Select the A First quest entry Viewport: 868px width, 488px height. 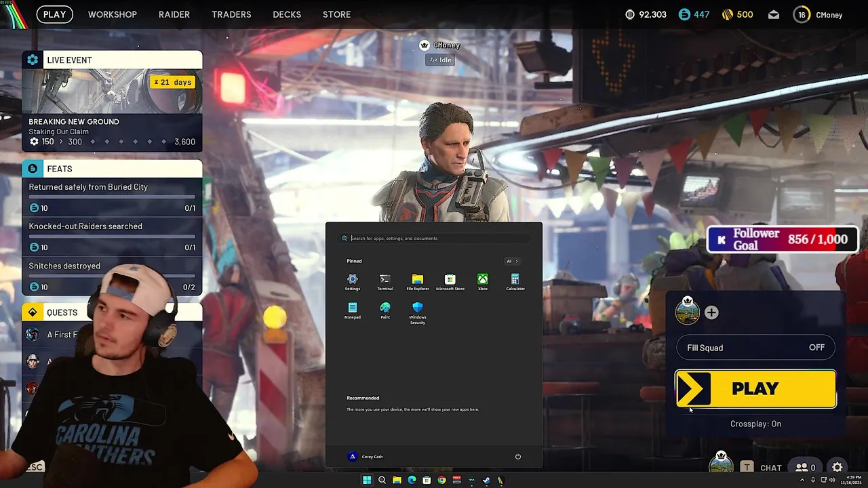pos(61,334)
